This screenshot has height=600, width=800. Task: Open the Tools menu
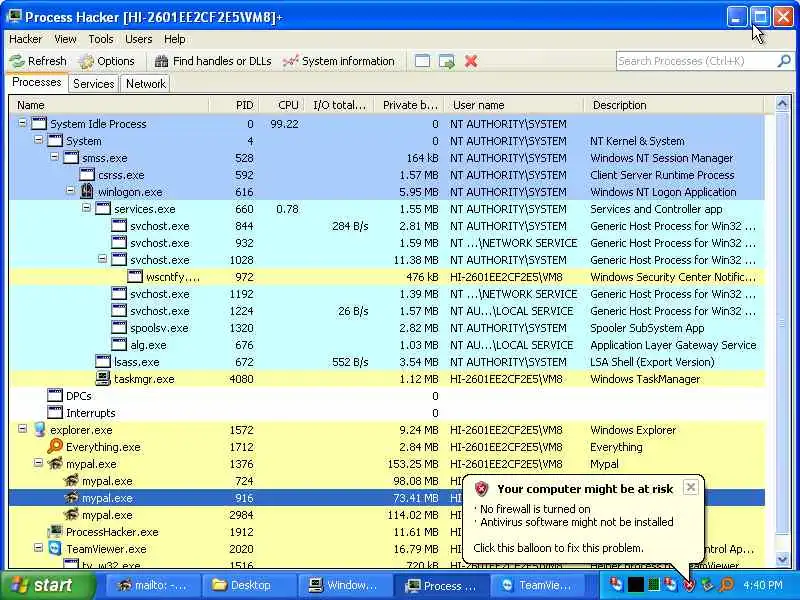coord(101,39)
